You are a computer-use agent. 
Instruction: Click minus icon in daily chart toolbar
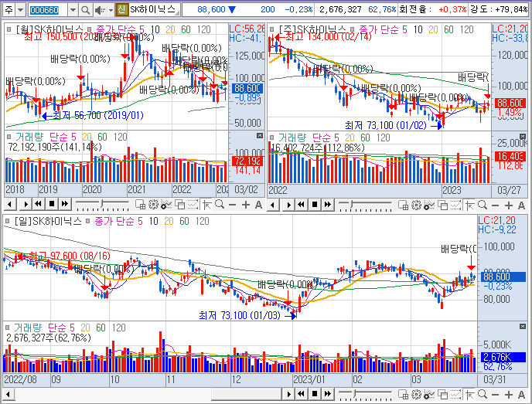(496, 394)
